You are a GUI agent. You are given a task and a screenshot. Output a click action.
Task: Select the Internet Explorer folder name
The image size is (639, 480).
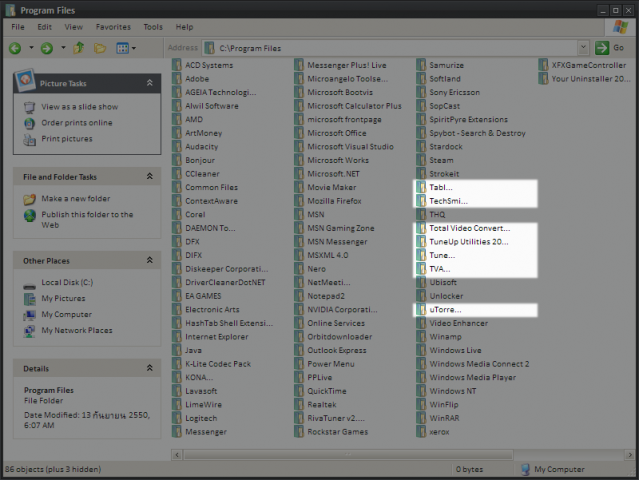[x=217, y=337]
